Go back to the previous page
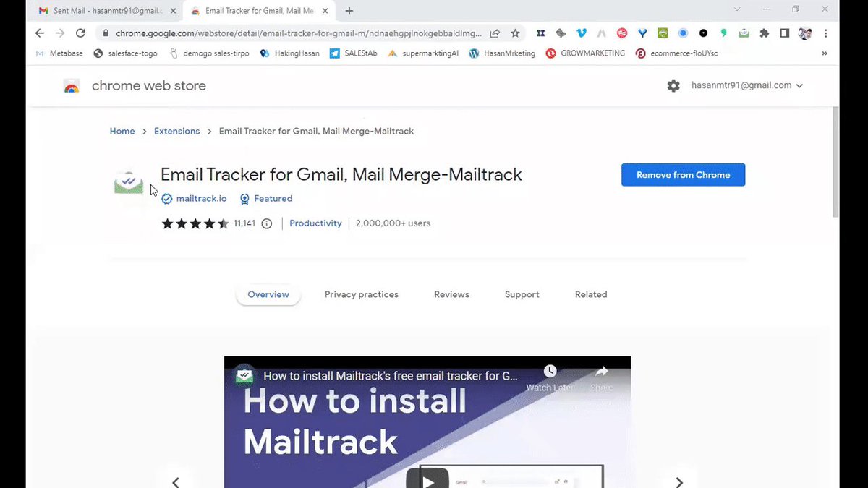The image size is (868, 488). pyautogui.click(x=40, y=33)
